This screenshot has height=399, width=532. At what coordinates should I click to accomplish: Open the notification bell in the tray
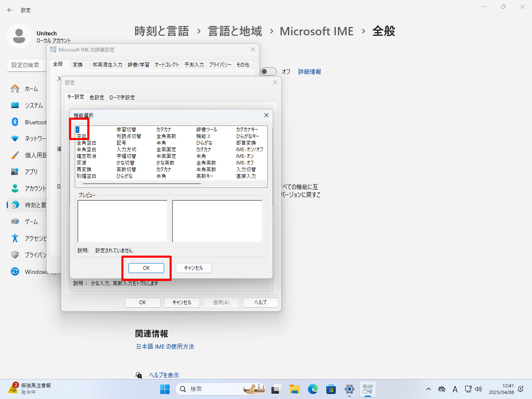(521, 389)
